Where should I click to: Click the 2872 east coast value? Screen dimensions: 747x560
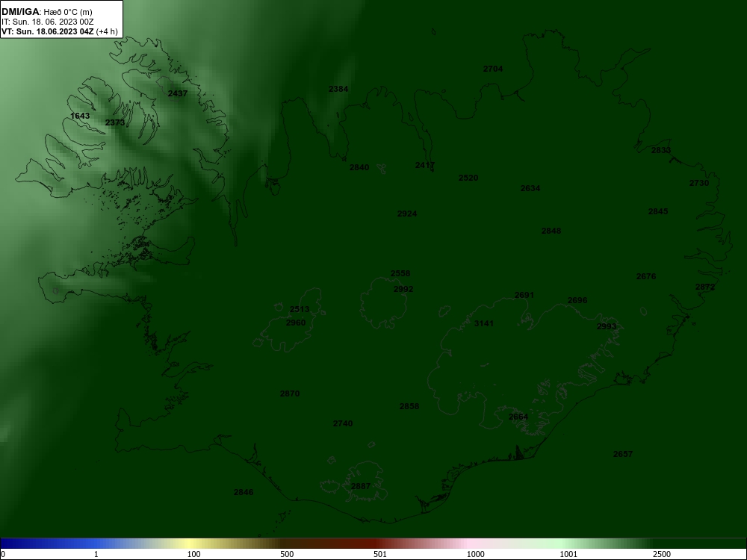[x=705, y=287]
